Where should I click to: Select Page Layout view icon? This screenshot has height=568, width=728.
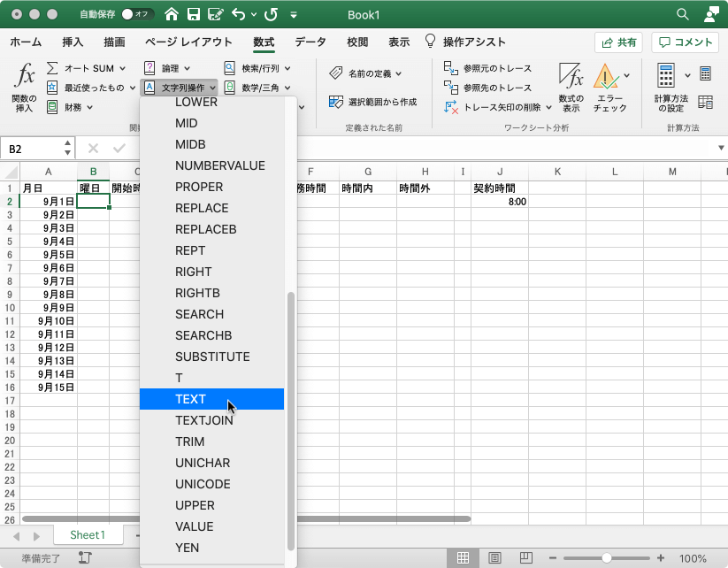[495, 557]
